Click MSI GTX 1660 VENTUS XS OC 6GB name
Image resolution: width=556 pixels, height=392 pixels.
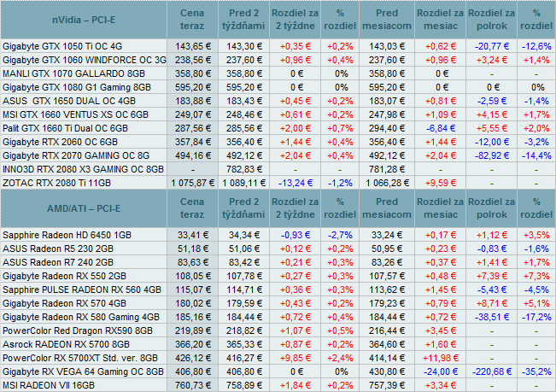click(x=75, y=114)
